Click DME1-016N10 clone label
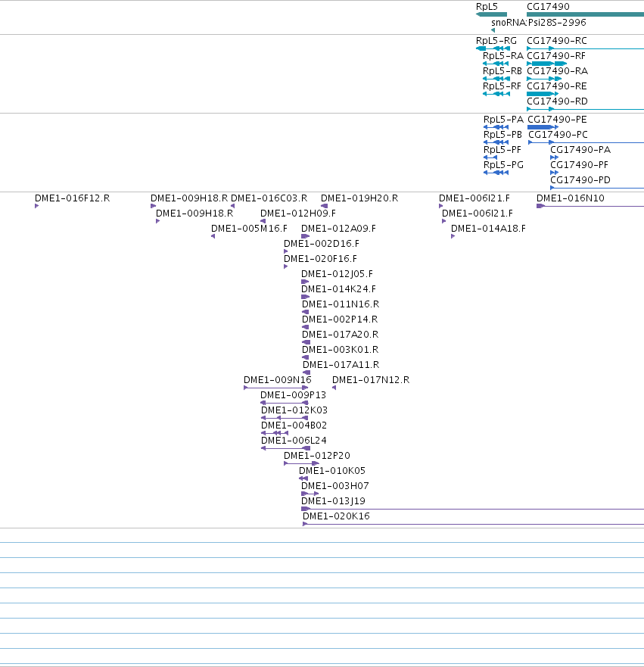 (571, 198)
